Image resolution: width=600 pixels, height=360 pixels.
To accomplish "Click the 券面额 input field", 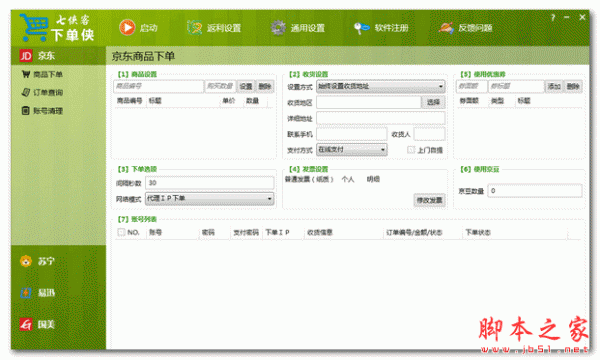I will 471,86.
